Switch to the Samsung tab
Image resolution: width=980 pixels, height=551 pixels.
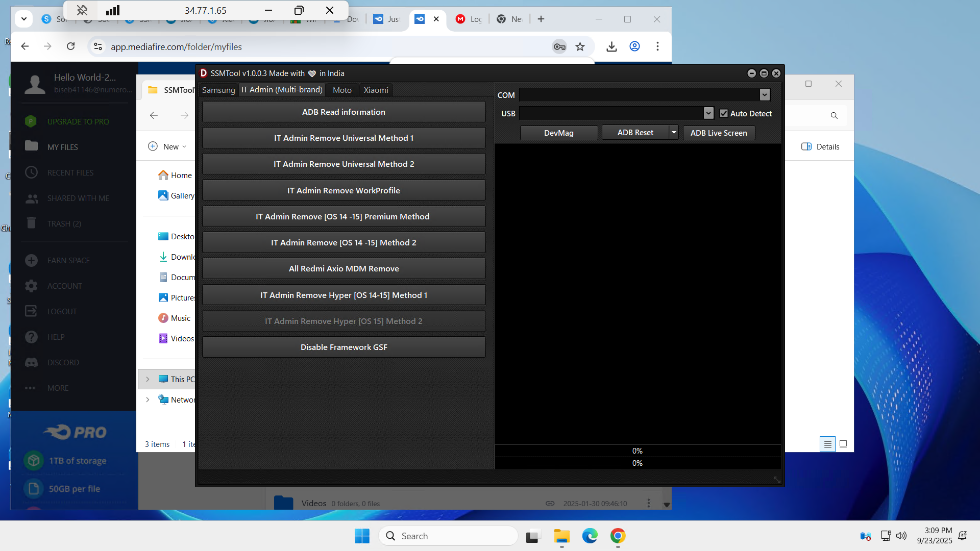point(218,90)
